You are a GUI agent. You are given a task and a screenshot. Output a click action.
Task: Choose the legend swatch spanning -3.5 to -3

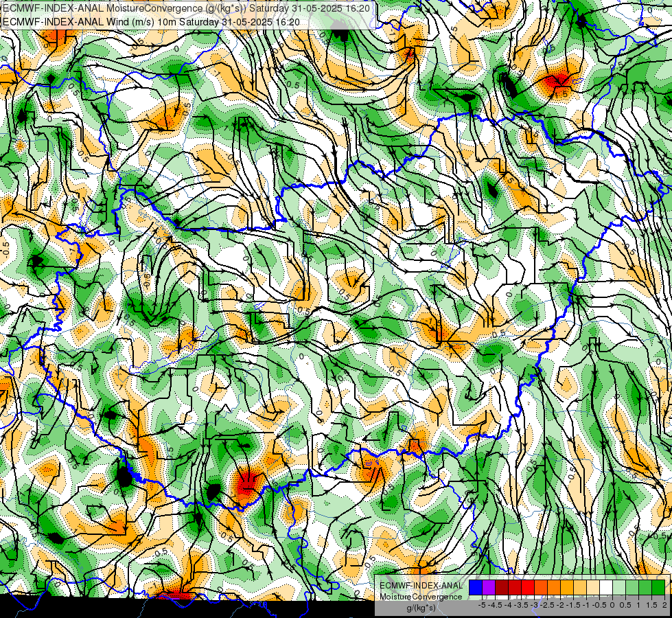(528, 588)
